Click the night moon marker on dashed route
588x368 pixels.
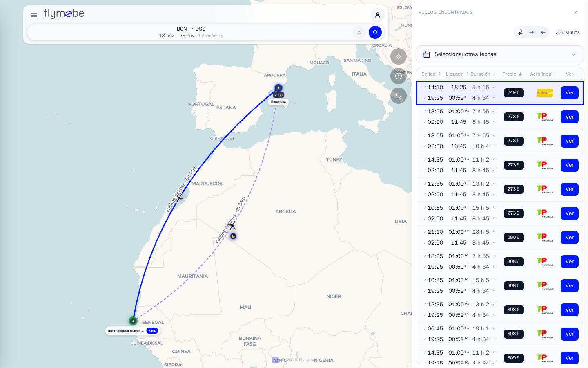(x=233, y=236)
